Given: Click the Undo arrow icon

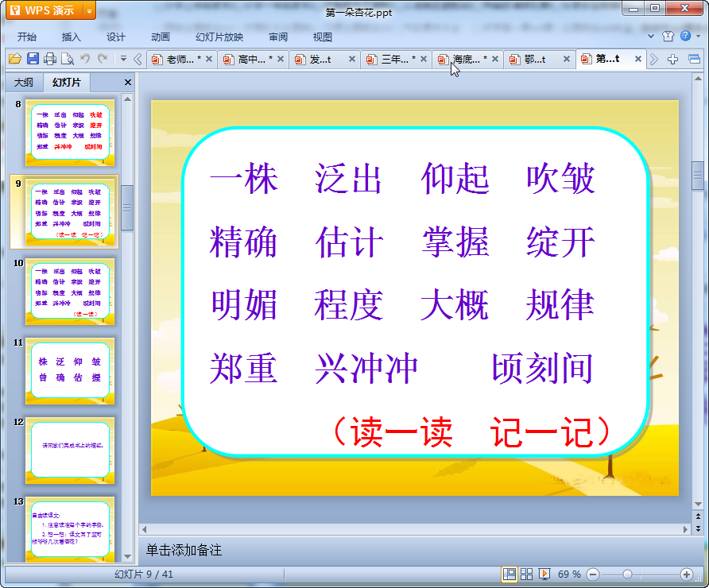Looking at the screenshot, I should click(x=85, y=59).
